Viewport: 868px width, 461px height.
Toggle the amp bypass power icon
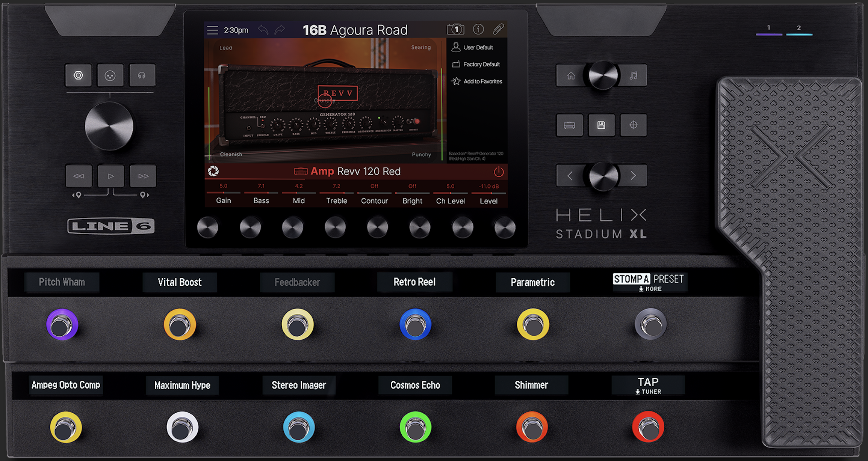pos(499,172)
